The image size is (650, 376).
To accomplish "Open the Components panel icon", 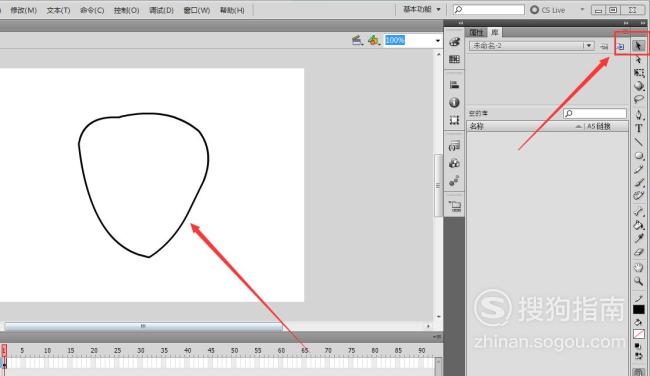I will (x=454, y=163).
